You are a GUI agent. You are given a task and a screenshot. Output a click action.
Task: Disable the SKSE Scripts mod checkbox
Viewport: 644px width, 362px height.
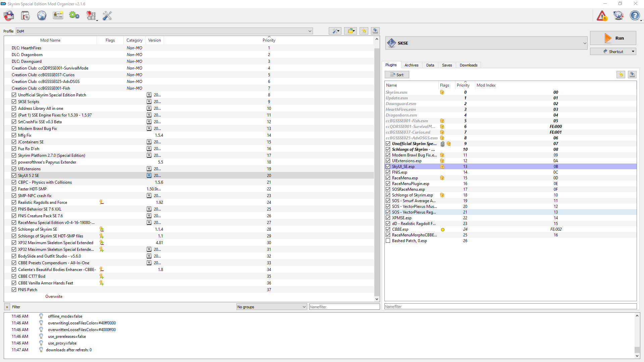(14, 101)
